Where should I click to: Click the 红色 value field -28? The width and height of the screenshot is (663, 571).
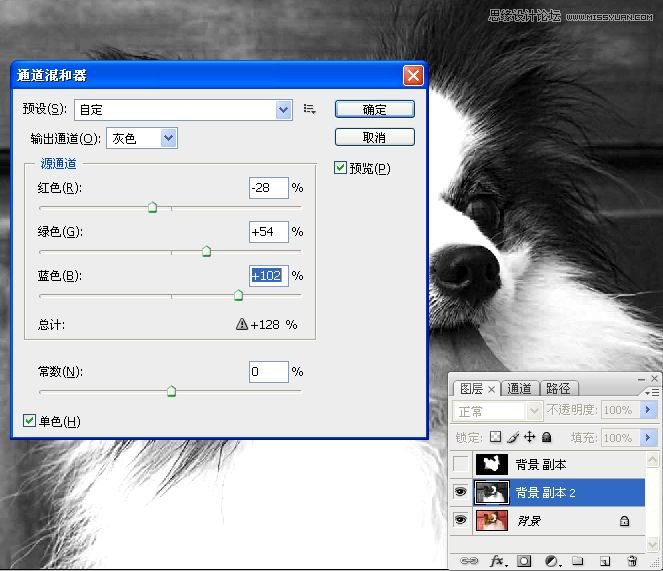point(269,188)
